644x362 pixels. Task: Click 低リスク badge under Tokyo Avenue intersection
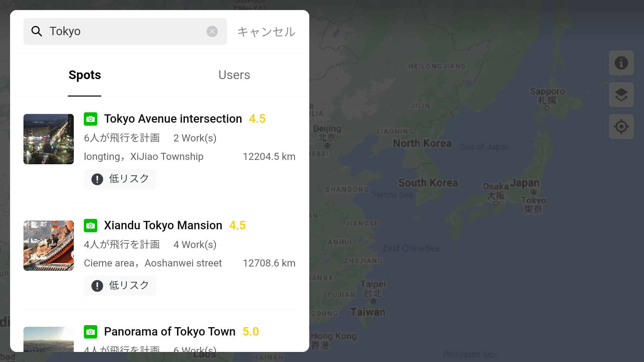click(x=120, y=179)
